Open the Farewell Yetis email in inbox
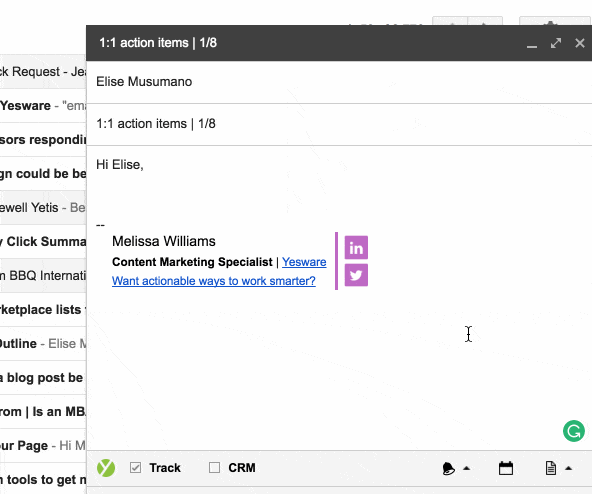Viewport: 592px width, 494px height. (x=43, y=208)
